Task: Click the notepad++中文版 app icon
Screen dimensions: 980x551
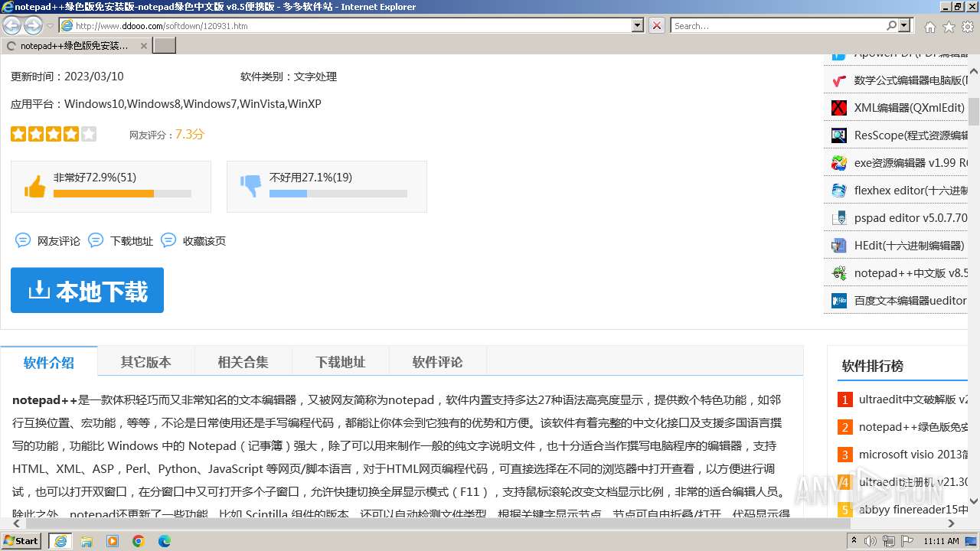Action: pos(839,273)
